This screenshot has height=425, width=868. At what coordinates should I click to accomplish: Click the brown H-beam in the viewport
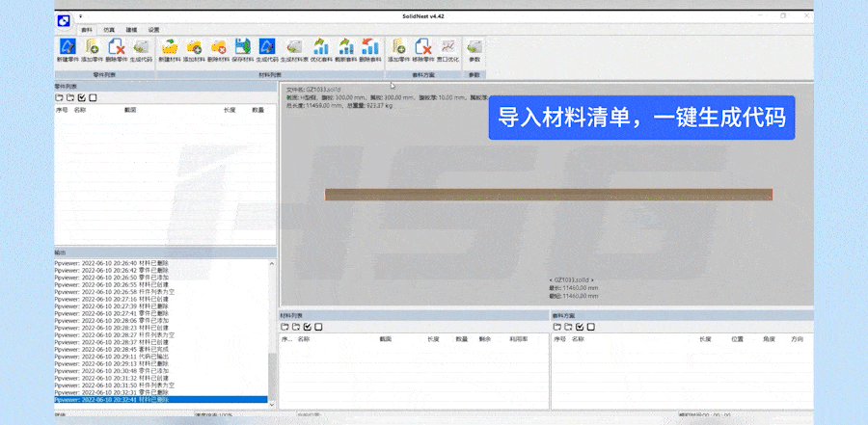click(x=548, y=195)
